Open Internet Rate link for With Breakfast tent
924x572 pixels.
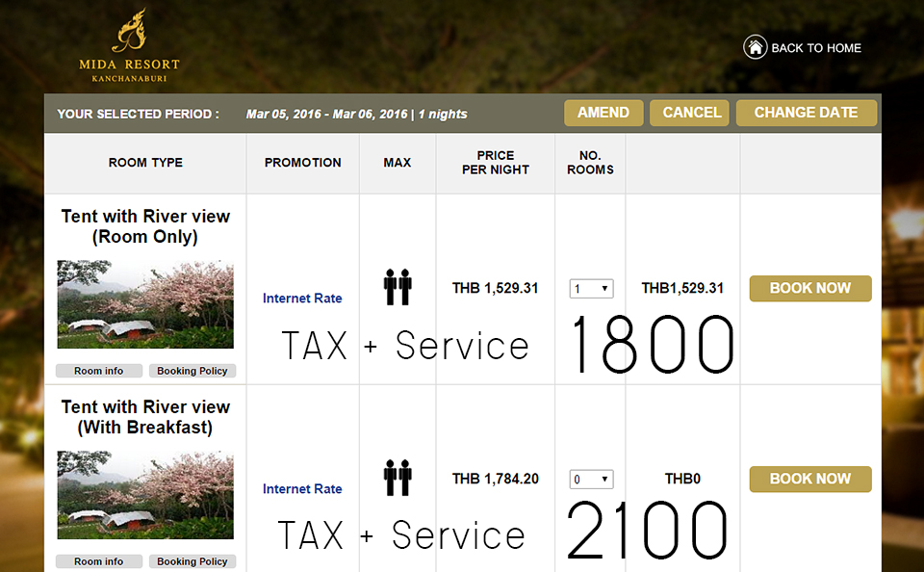(x=302, y=489)
